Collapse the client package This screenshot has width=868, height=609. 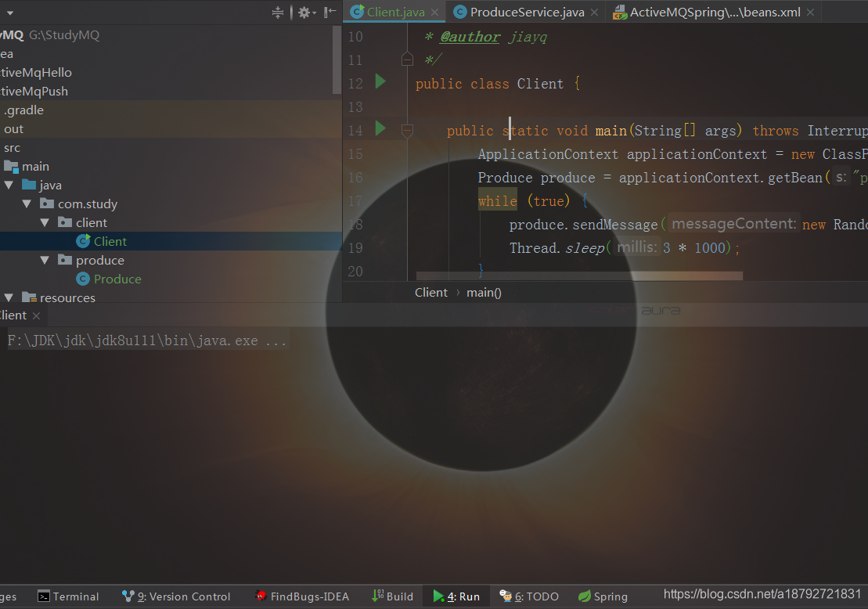(x=45, y=222)
